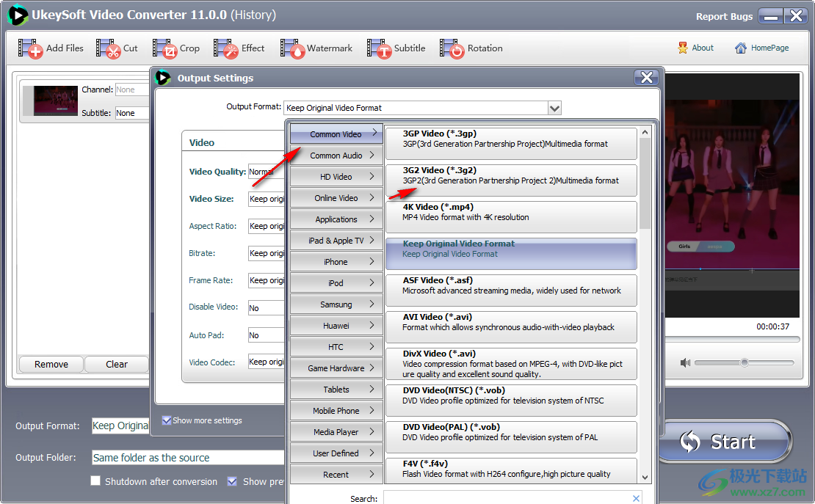Choose the ASF Video (*.asf) format
This screenshot has width=815, height=504.
(512, 290)
